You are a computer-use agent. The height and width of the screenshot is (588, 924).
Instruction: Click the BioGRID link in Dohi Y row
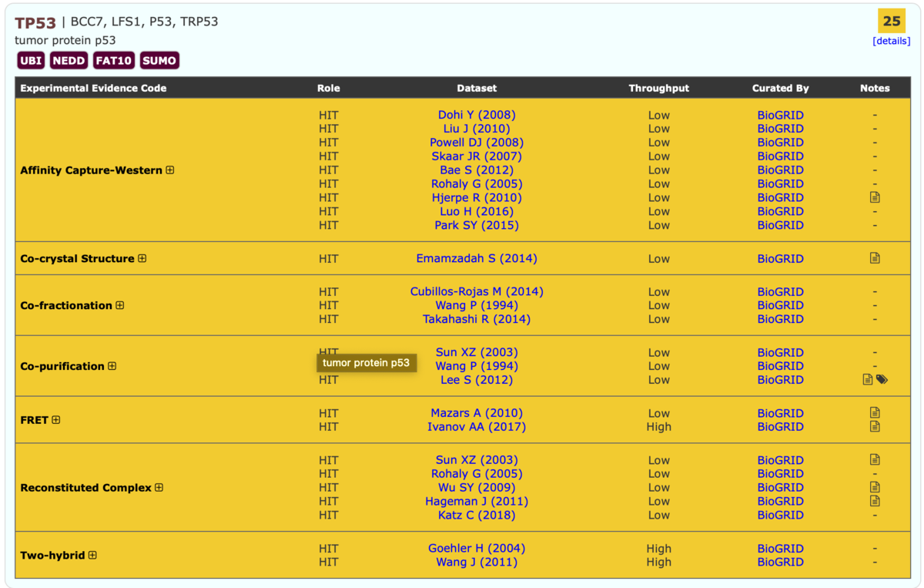(780, 115)
